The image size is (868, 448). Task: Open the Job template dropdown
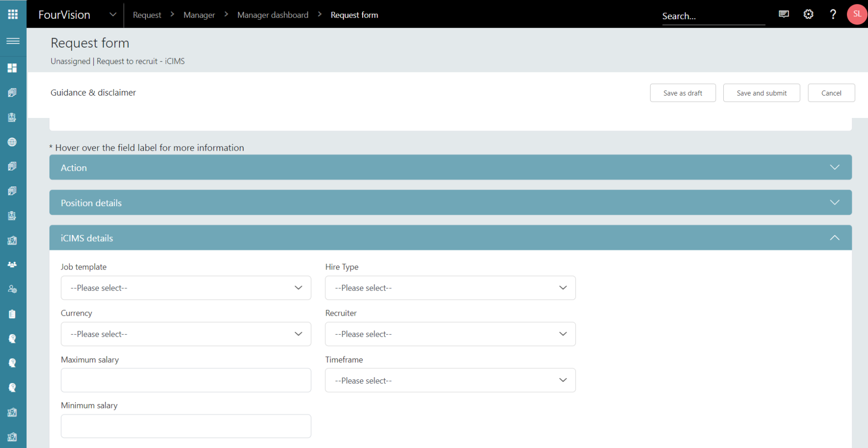[x=186, y=288]
